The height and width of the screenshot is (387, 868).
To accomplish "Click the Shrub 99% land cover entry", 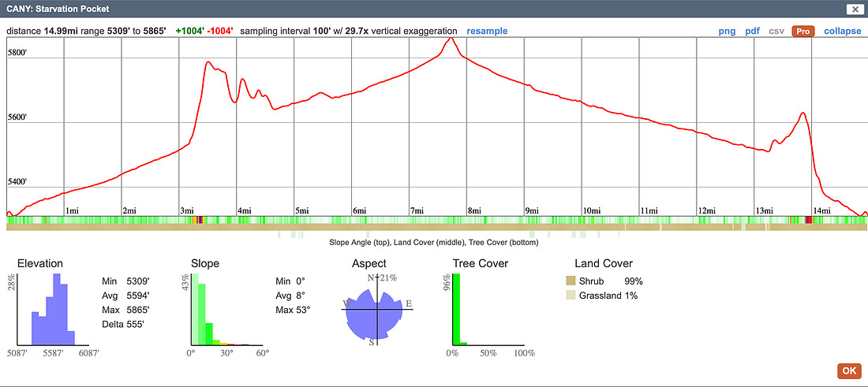I will click(x=604, y=281).
